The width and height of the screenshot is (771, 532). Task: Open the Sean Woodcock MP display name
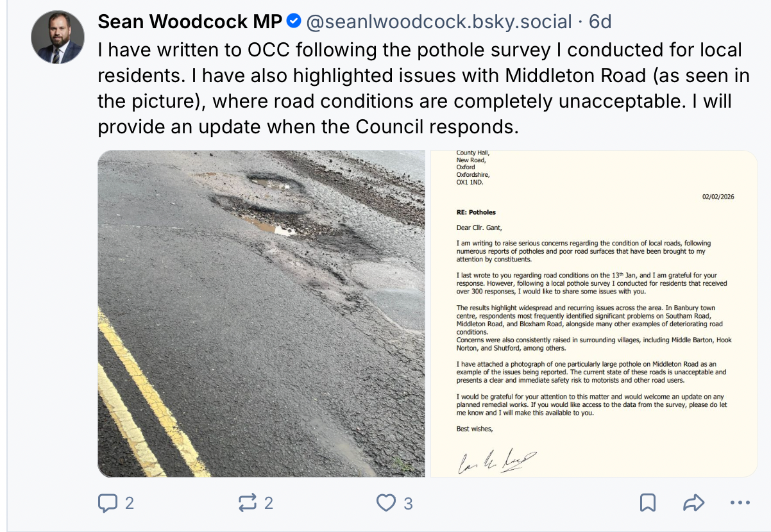point(190,22)
